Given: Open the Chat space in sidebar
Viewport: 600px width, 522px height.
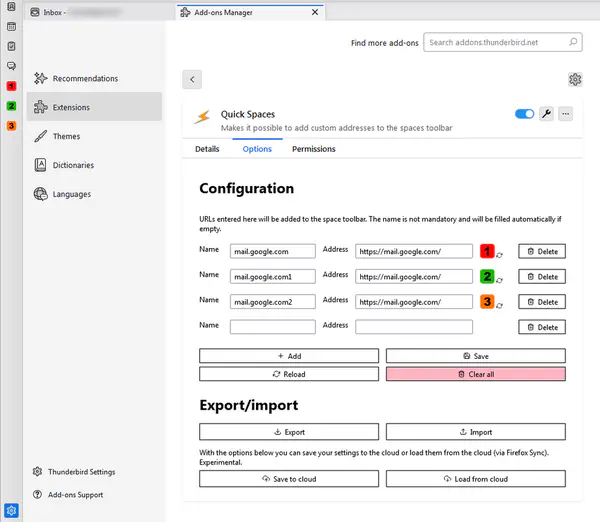Looking at the screenshot, I should click(11, 66).
